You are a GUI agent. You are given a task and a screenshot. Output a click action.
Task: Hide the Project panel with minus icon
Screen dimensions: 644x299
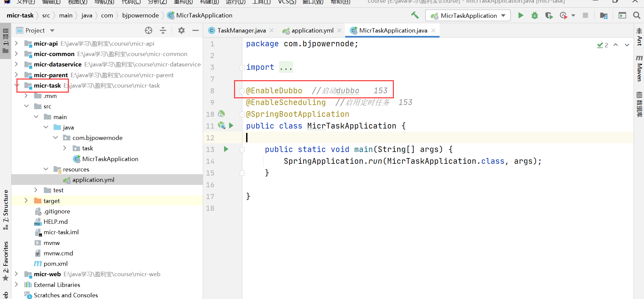tap(195, 31)
